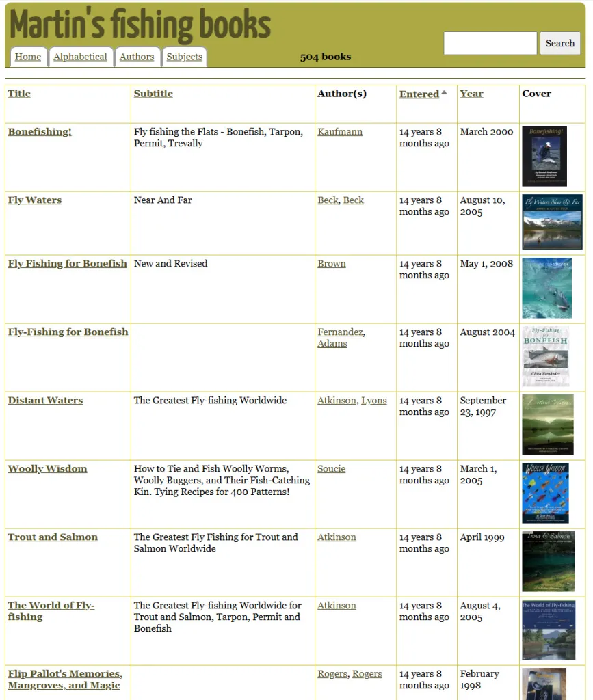The height and width of the screenshot is (700, 593).
Task: Focus the search text field
Action: [x=490, y=43]
